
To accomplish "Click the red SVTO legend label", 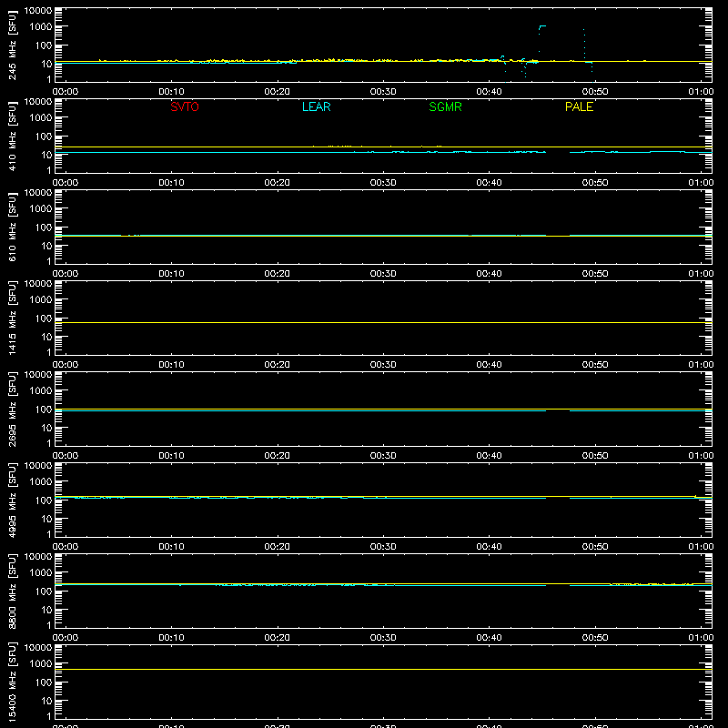I will click(x=185, y=106).
